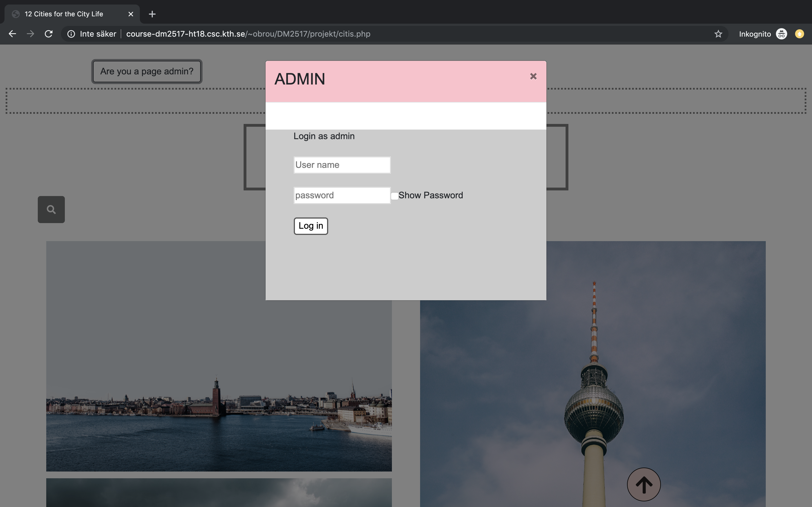
Task: Click the scroll-to-top arrow button
Action: coord(644,484)
